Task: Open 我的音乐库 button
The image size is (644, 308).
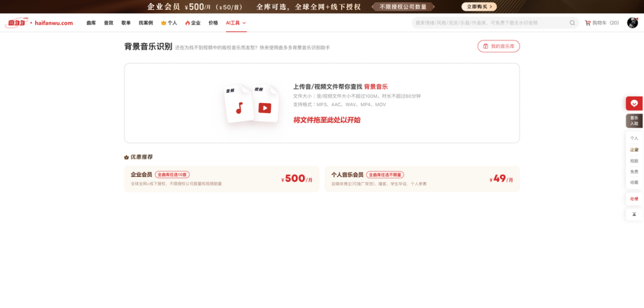Action: click(x=499, y=46)
